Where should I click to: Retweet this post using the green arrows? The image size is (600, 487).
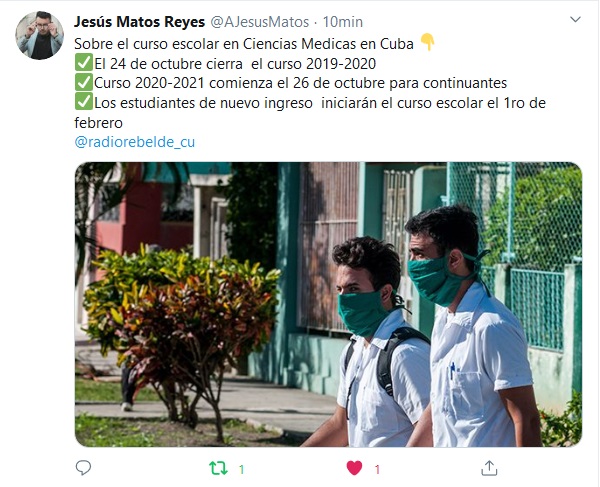[x=218, y=468]
